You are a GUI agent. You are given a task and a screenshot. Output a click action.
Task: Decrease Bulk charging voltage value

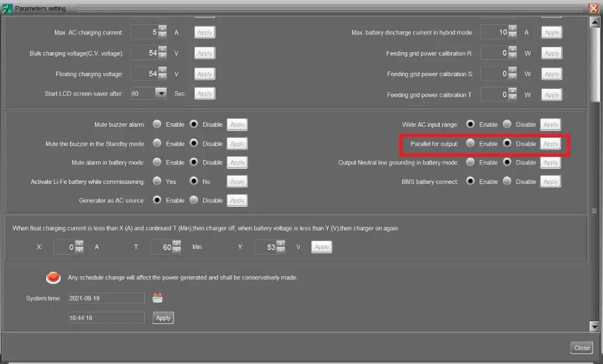(162, 56)
